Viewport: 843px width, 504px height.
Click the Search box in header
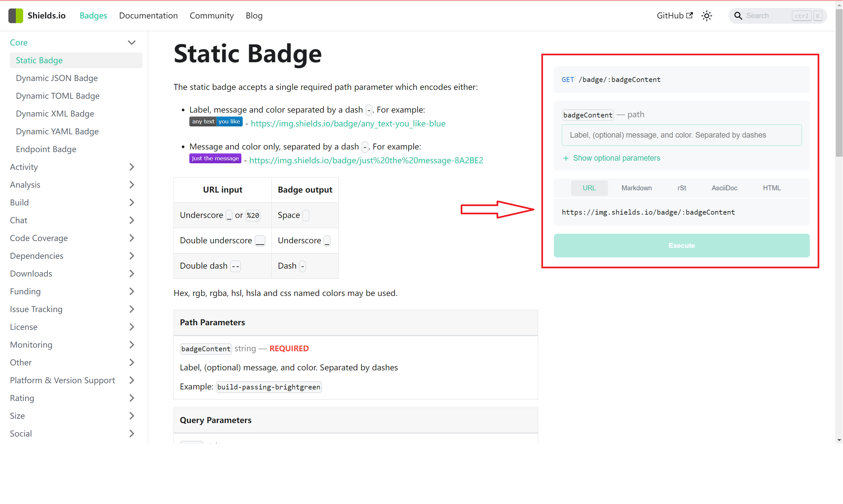click(777, 15)
